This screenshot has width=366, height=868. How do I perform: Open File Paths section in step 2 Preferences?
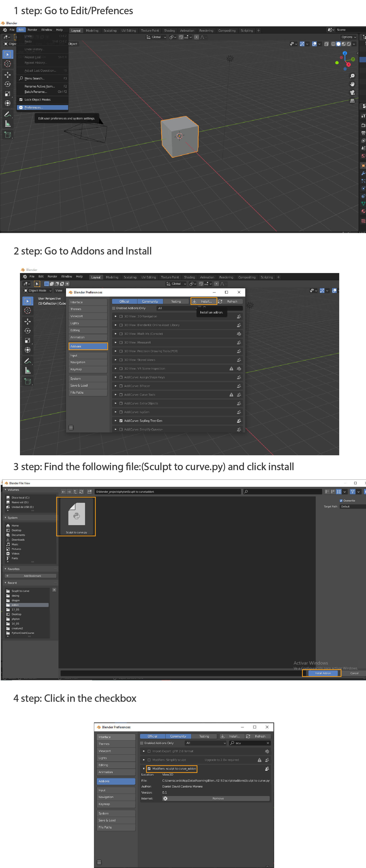pyautogui.click(x=88, y=392)
